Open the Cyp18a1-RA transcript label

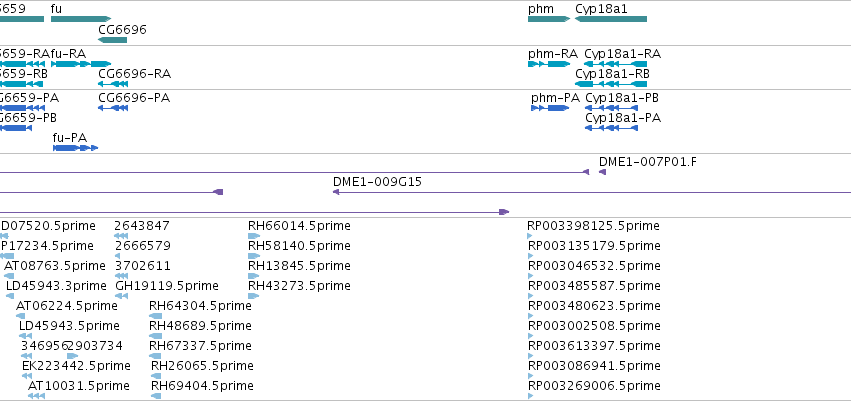(x=623, y=54)
